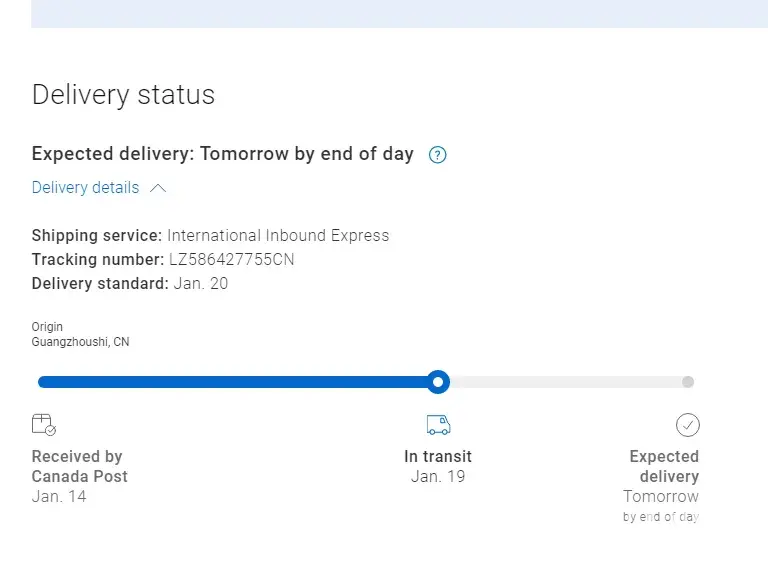
Task: Select the tracking number LZ586427755CN
Action: (231, 260)
